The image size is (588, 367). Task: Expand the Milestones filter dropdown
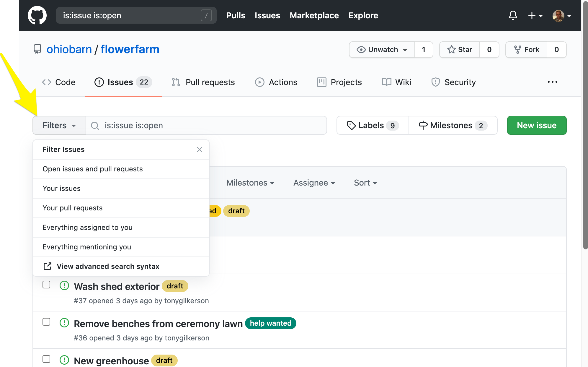click(250, 183)
